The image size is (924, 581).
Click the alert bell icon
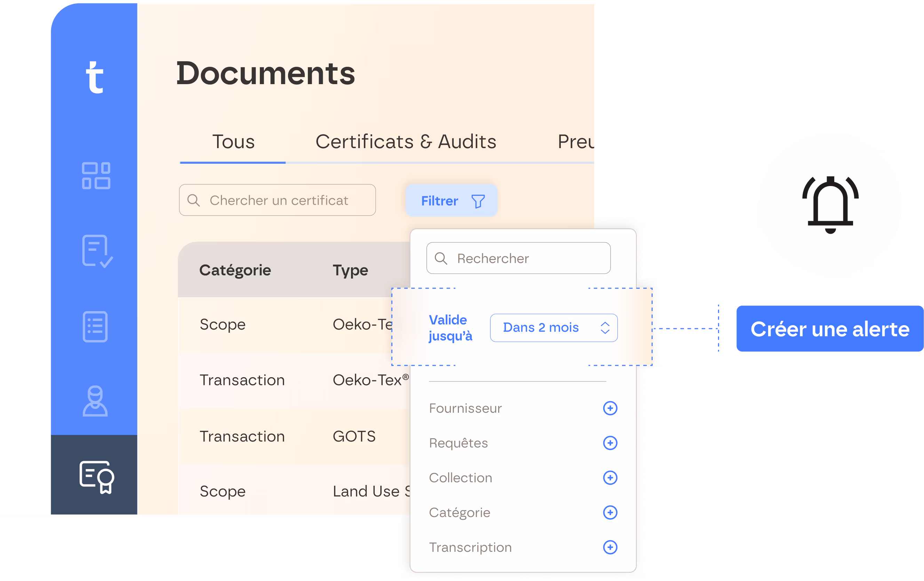point(830,204)
